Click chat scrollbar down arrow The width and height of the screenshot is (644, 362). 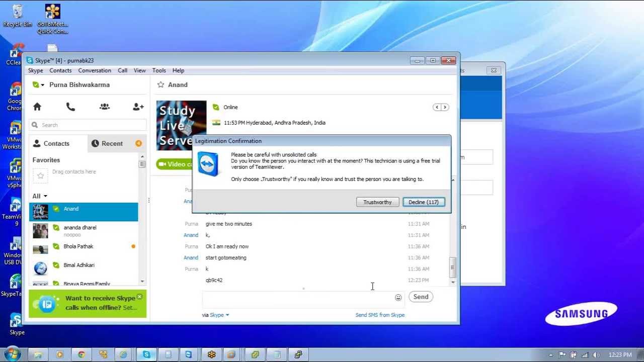point(453,282)
